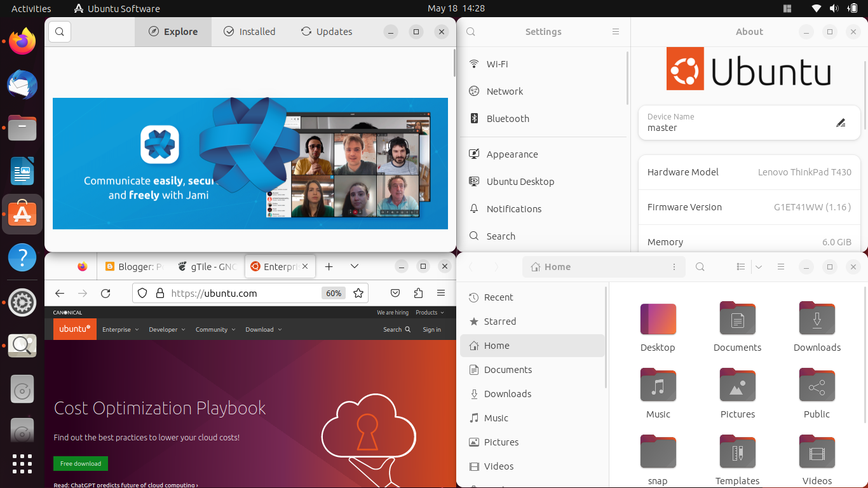Reload the Firefox page
868x488 pixels.
pyautogui.click(x=105, y=293)
